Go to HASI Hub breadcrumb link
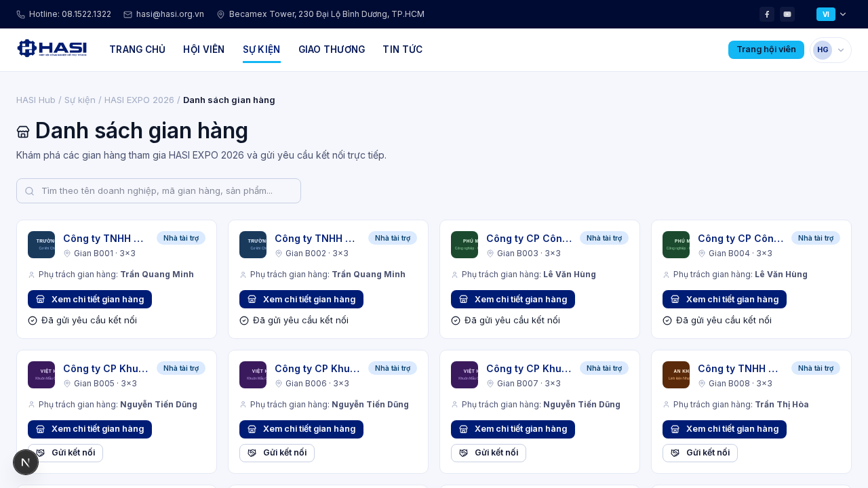This screenshot has height=488, width=868. 36,100
